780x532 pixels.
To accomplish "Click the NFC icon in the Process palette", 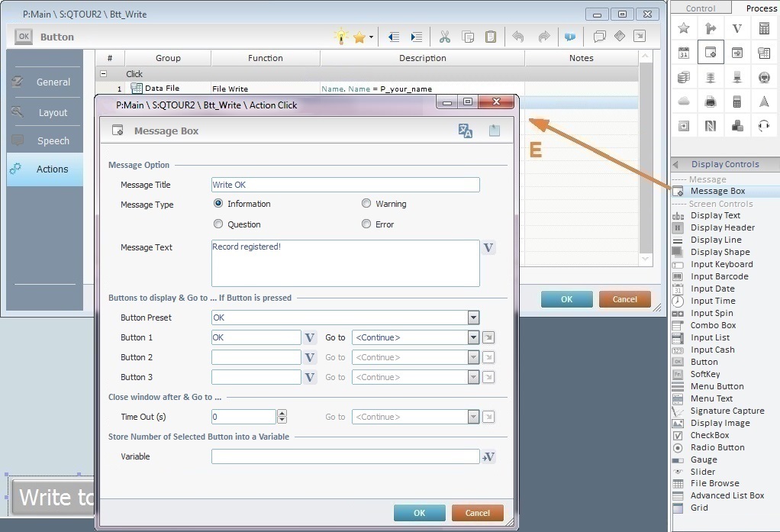I will [x=711, y=126].
